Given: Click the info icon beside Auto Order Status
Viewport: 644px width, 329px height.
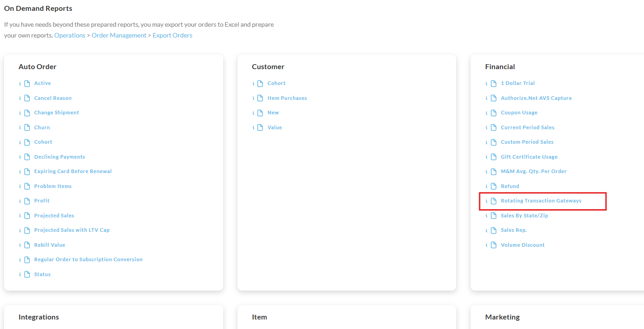Looking at the screenshot, I should 20,275.
